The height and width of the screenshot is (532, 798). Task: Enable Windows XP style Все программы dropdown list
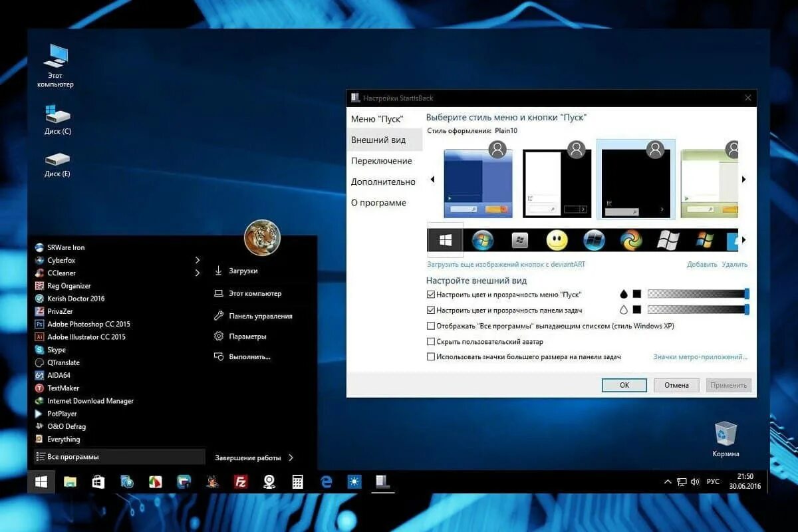pyautogui.click(x=431, y=326)
